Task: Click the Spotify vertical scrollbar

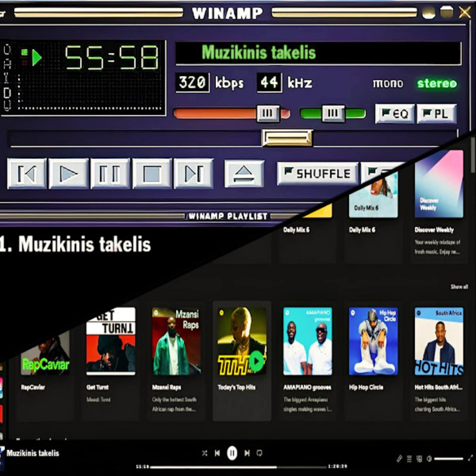Action: [x=473, y=155]
